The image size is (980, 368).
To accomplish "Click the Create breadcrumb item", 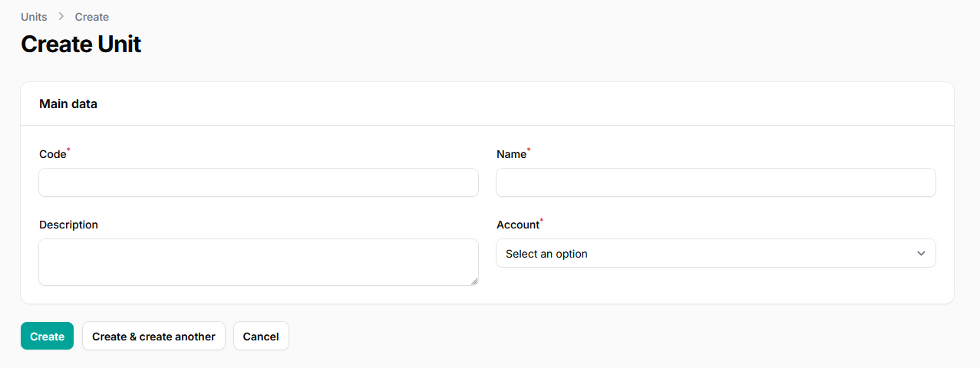I will click(91, 17).
